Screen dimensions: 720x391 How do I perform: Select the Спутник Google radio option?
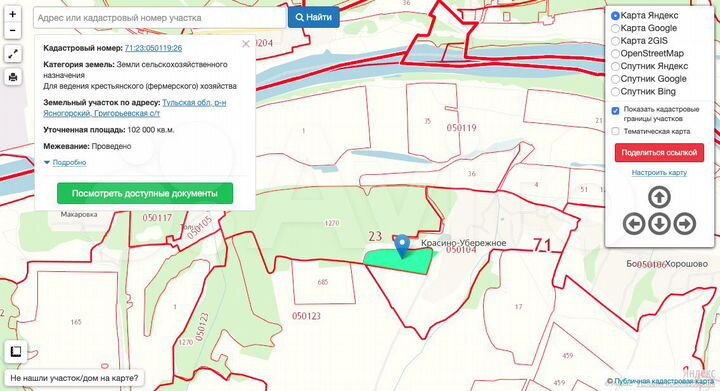tap(615, 79)
